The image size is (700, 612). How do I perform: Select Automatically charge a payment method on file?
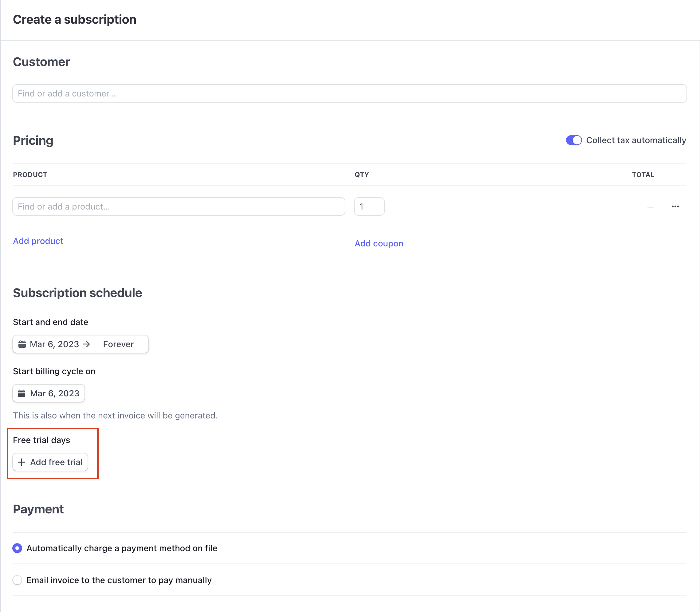pos(18,548)
